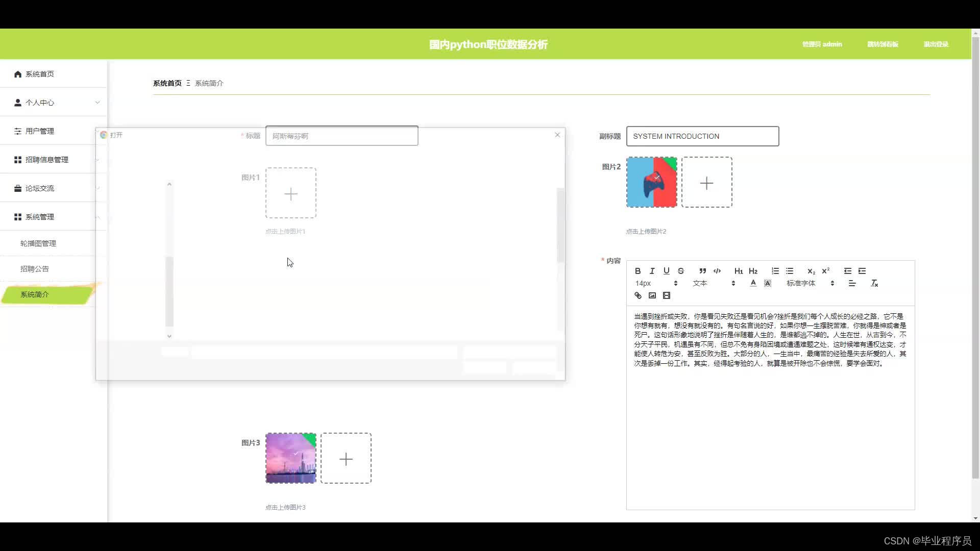Click the grid icon beside 系统管理

18,217
